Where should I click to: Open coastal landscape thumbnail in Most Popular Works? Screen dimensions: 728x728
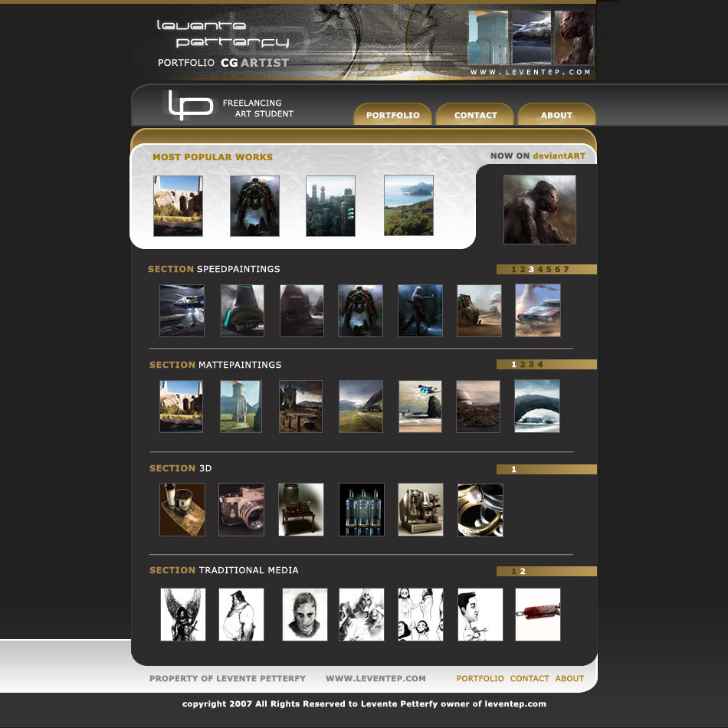(x=408, y=205)
